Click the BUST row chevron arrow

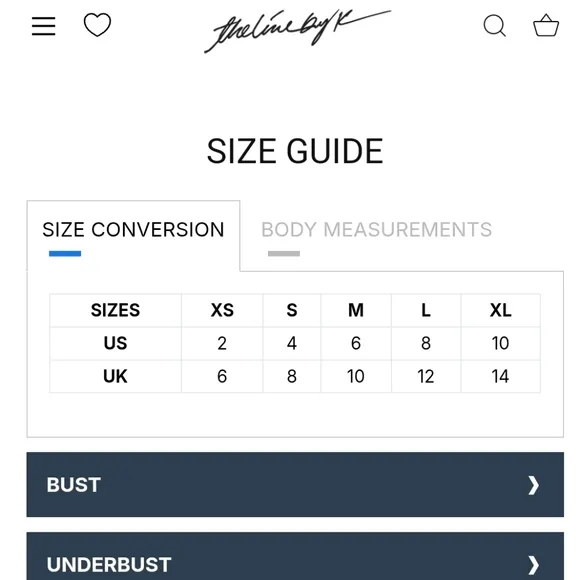tap(533, 485)
